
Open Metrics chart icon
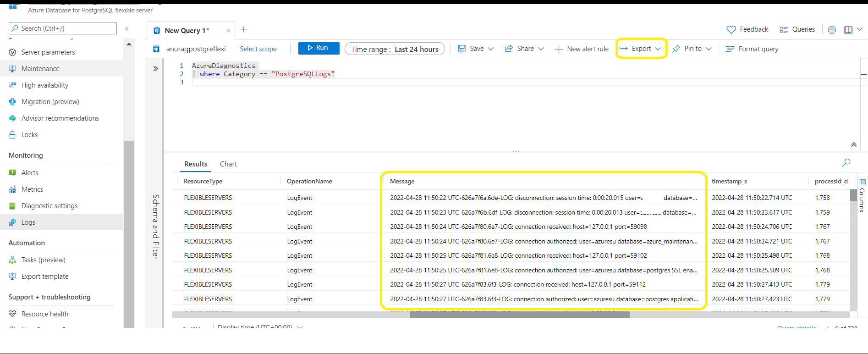(x=12, y=189)
